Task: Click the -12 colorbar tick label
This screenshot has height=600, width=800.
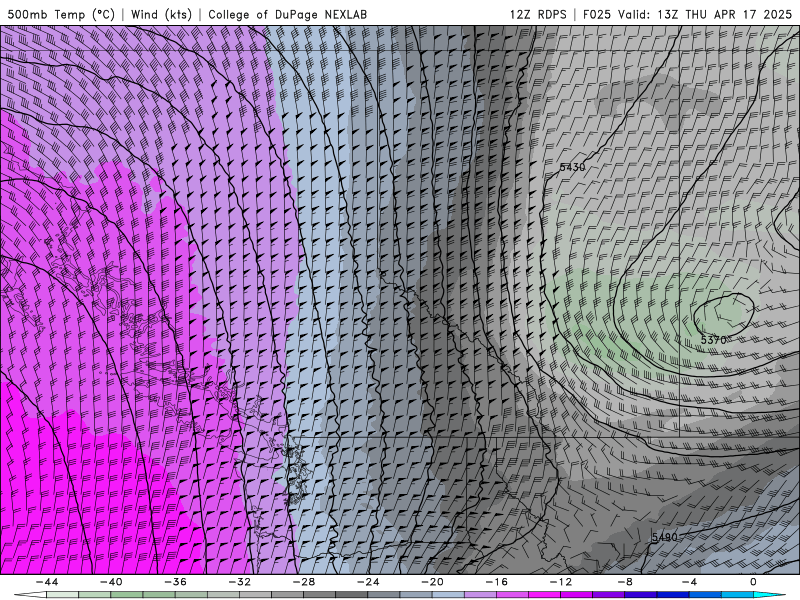Action: coord(561,582)
